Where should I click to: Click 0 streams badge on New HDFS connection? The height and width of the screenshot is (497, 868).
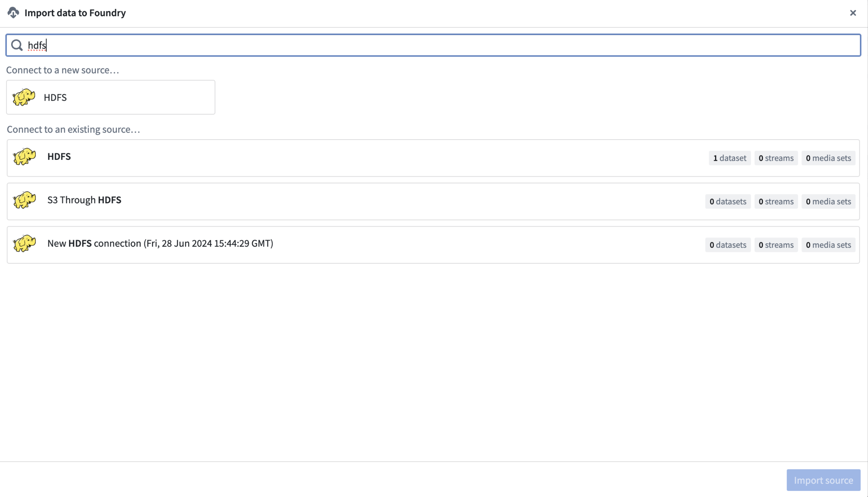coord(776,245)
